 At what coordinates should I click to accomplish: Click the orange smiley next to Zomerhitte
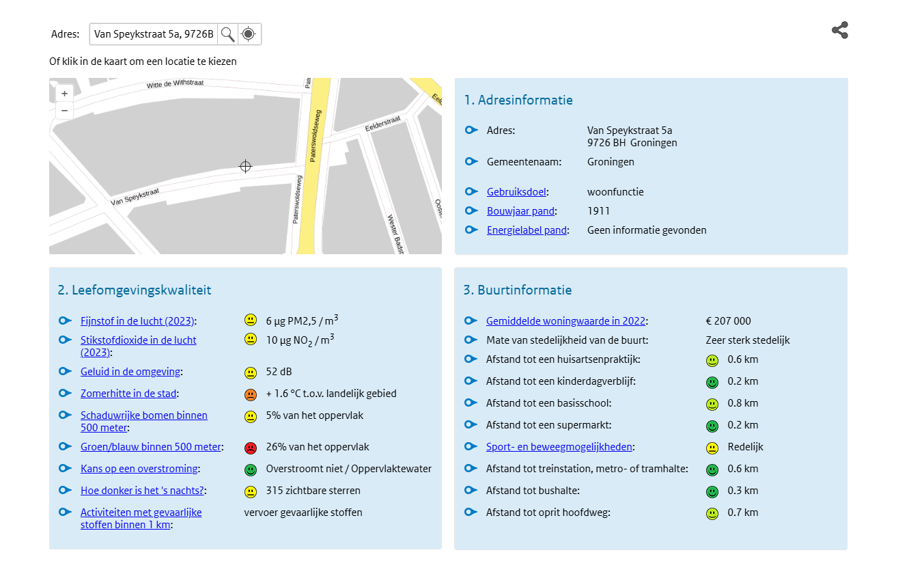click(251, 395)
